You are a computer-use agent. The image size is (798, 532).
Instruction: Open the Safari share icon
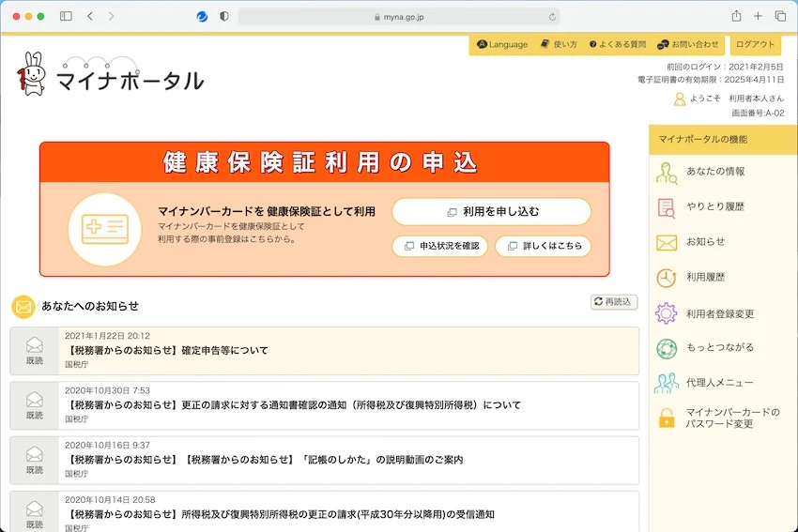736,16
